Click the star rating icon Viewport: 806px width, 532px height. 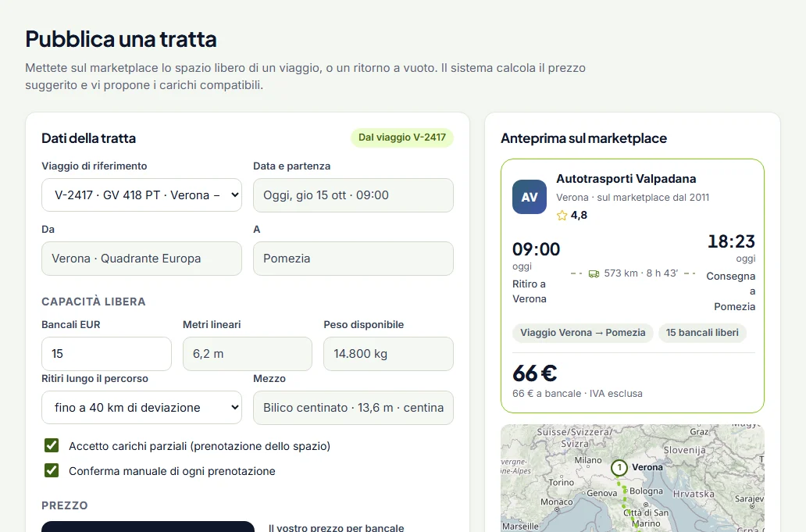pos(562,216)
